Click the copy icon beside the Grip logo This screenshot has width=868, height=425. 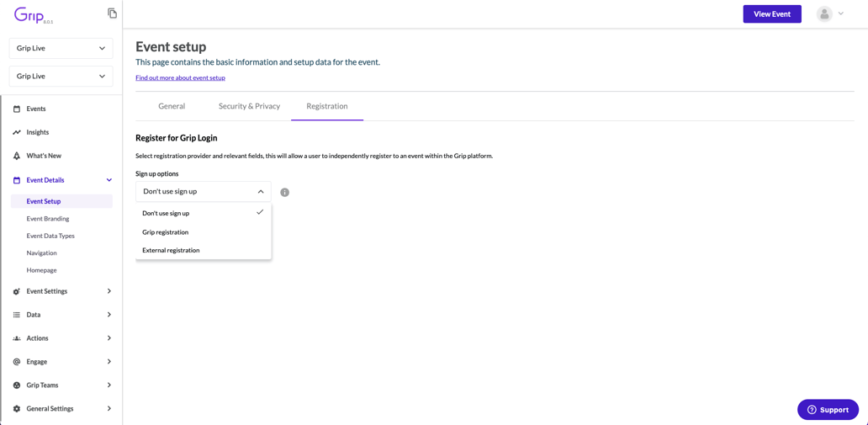(112, 13)
